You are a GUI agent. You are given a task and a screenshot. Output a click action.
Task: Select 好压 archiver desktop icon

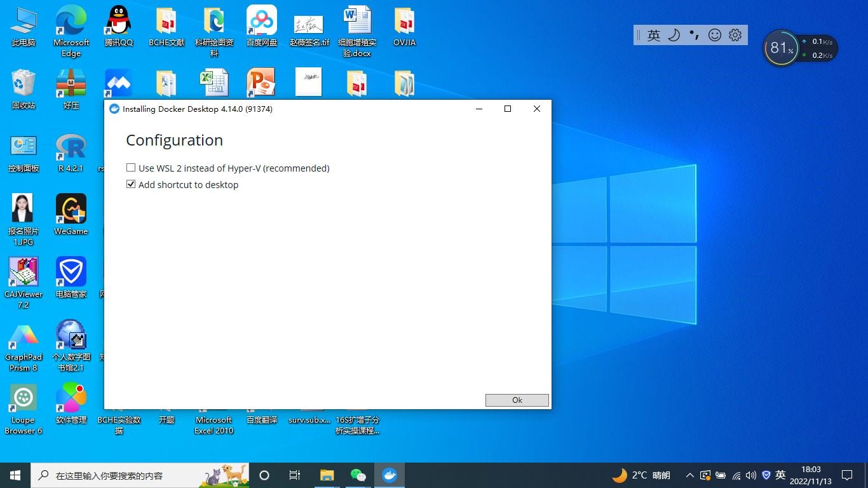click(71, 90)
